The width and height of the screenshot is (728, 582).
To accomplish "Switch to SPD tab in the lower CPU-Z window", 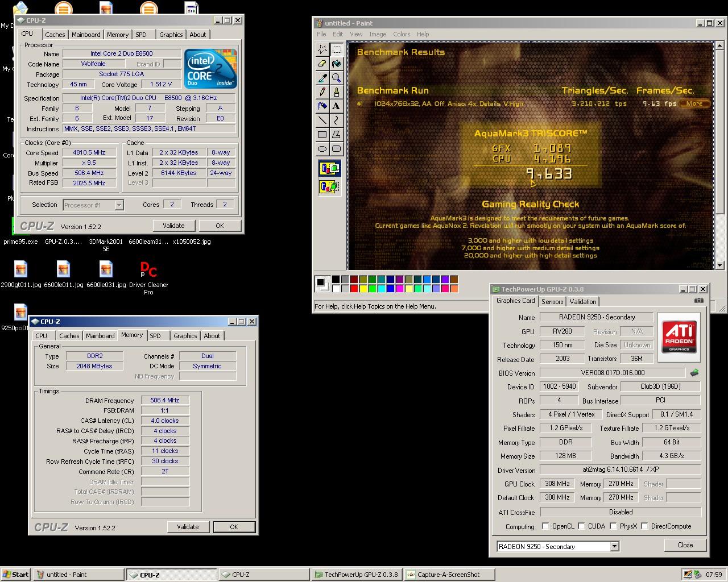I will (155, 336).
